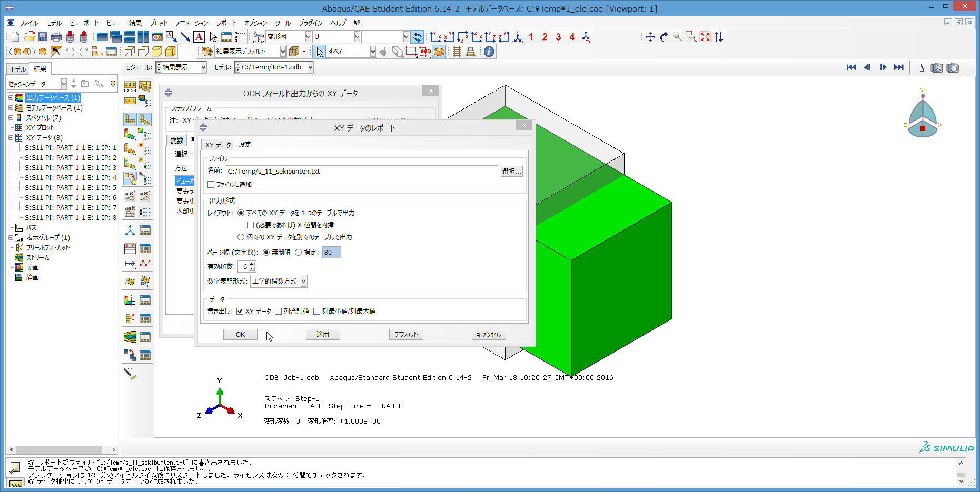Open the 'U' variable dropdown

click(x=357, y=37)
